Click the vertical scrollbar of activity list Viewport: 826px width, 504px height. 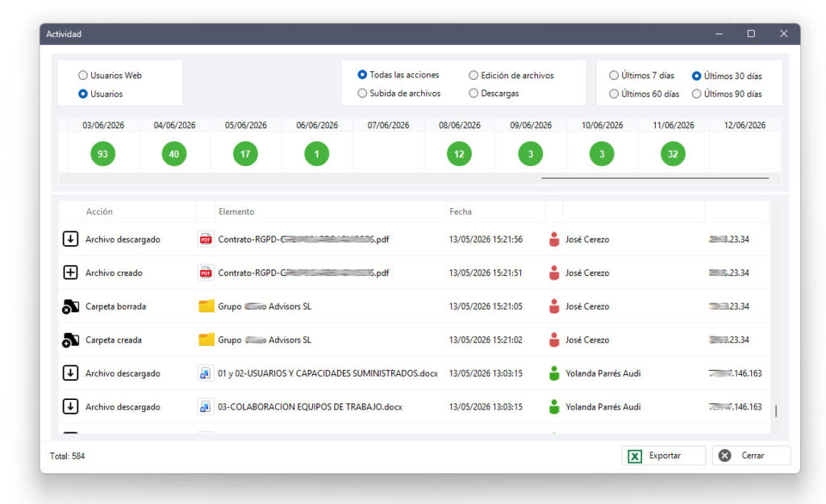[776, 410]
